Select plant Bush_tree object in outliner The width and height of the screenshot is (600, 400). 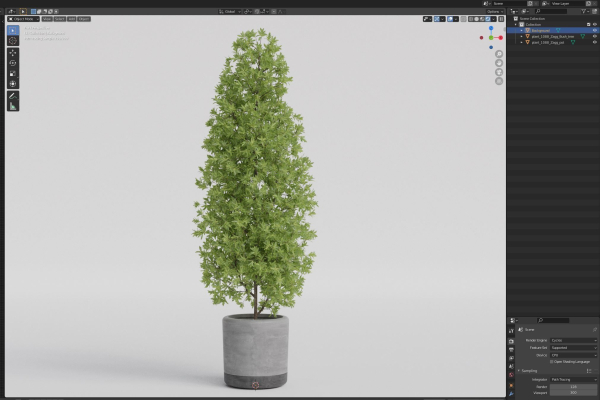[x=553, y=36]
